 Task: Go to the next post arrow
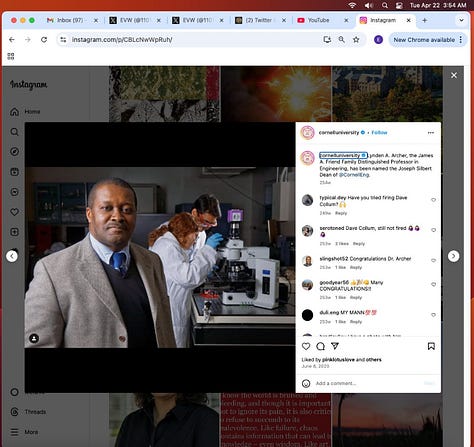coord(453,256)
